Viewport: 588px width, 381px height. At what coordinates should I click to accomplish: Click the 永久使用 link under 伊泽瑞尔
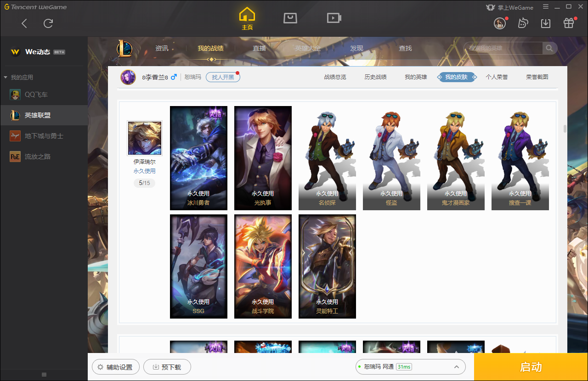pyautogui.click(x=145, y=171)
